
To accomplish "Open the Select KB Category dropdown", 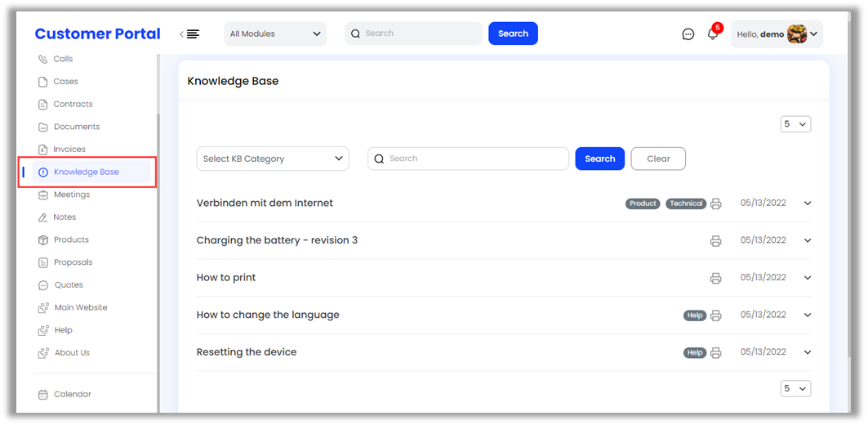I will pyautogui.click(x=273, y=159).
